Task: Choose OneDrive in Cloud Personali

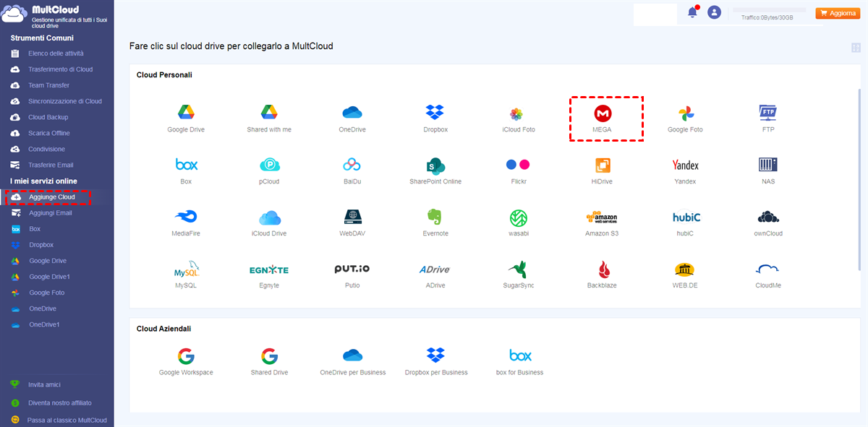Action: [352, 113]
